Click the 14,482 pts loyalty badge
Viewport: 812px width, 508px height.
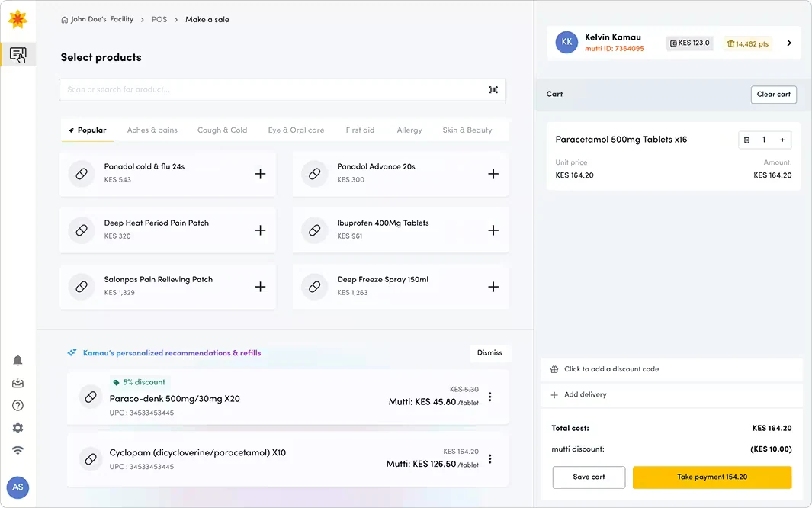(x=747, y=43)
